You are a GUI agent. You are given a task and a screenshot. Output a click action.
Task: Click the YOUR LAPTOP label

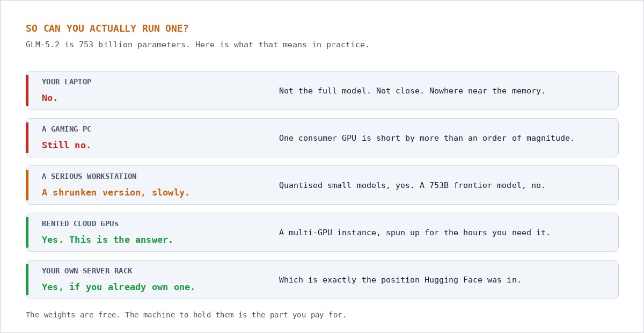tap(67, 82)
